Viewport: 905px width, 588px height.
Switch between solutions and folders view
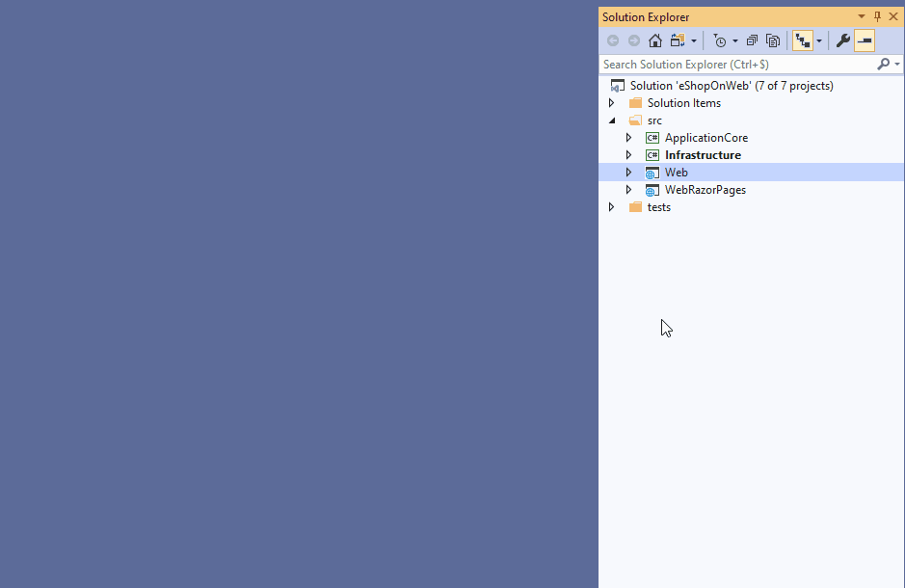tap(678, 40)
